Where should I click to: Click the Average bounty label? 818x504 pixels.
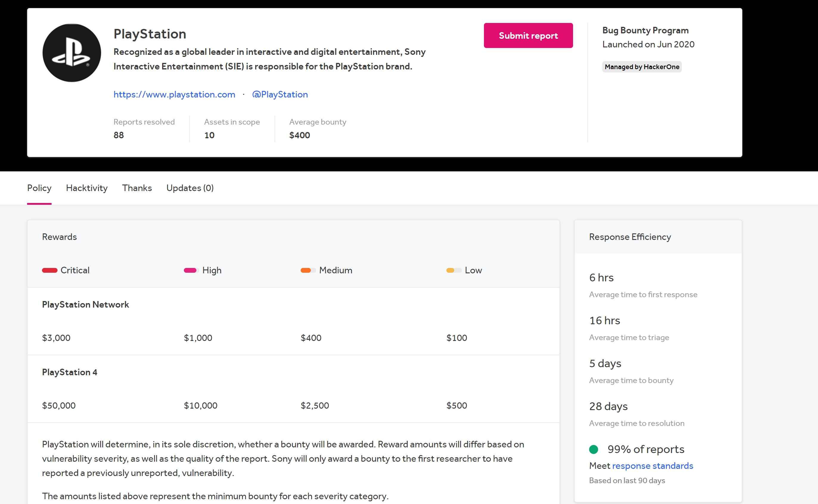point(318,122)
